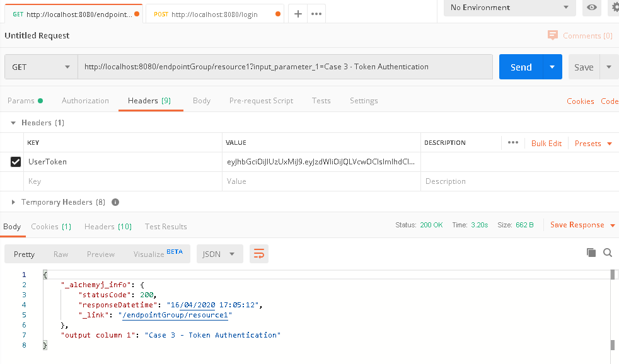Open header column options three-dots icon
The width and height of the screenshot is (619, 364).
tap(512, 143)
